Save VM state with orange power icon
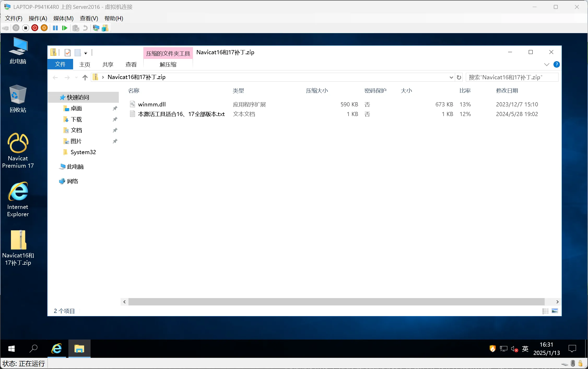Image resolution: width=588 pixels, height=369 pixels. pos(44,28)
